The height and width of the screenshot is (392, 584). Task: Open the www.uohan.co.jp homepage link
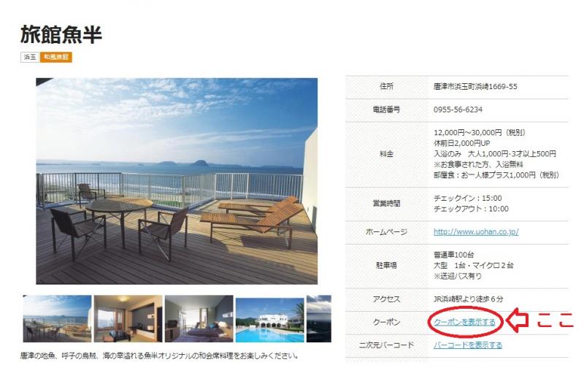476,232
